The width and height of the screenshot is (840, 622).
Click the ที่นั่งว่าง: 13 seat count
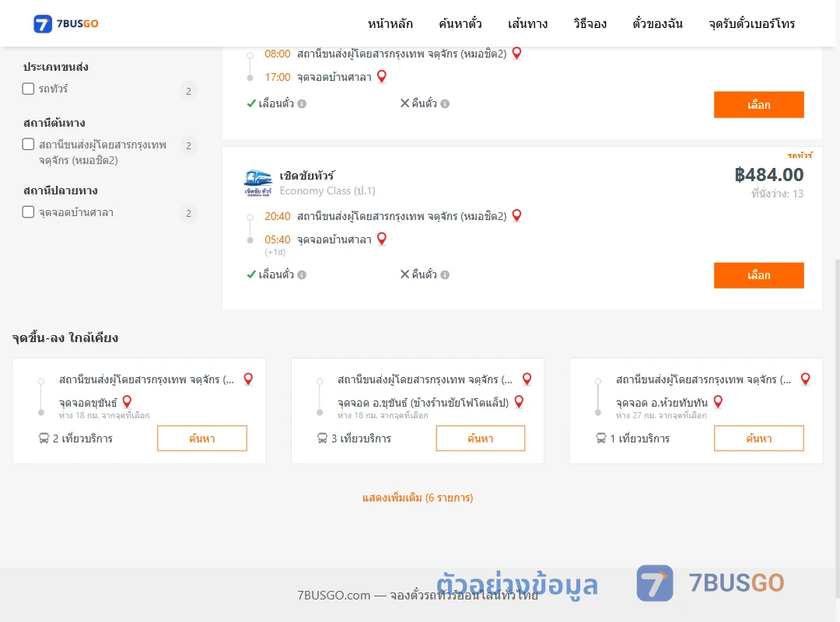[x=777, y=194]
